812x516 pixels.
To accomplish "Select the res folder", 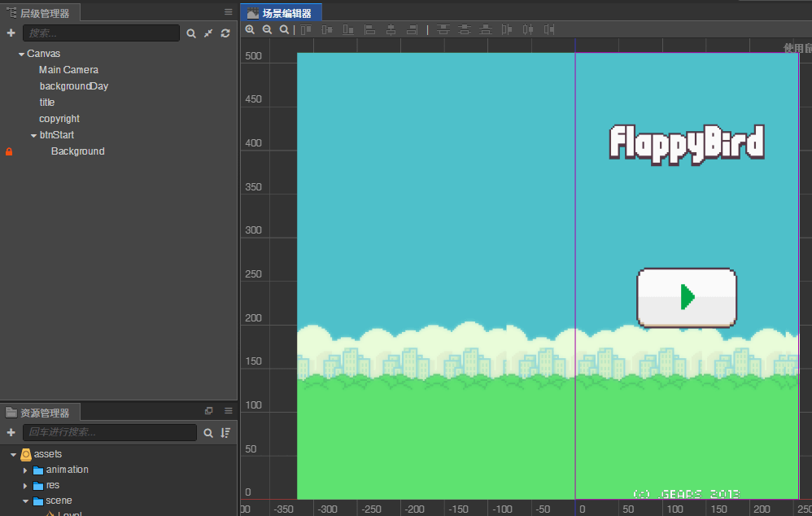I will click(x=52, y=485).
